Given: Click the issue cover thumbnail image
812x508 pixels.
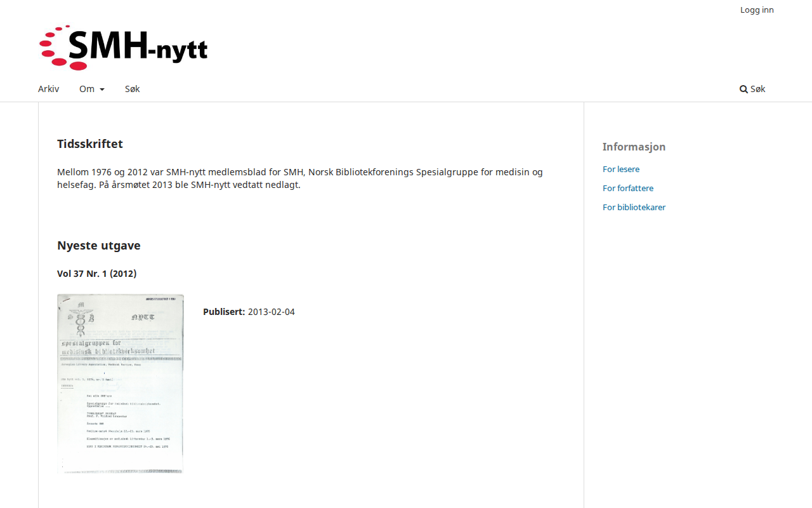Looking at the screenshot, I should coord(121,384).
